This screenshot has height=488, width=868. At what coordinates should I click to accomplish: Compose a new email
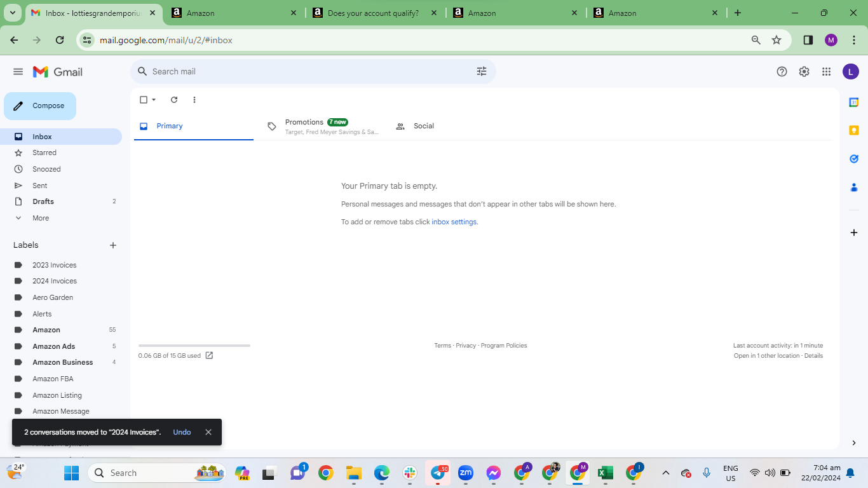tap(40, 106)
